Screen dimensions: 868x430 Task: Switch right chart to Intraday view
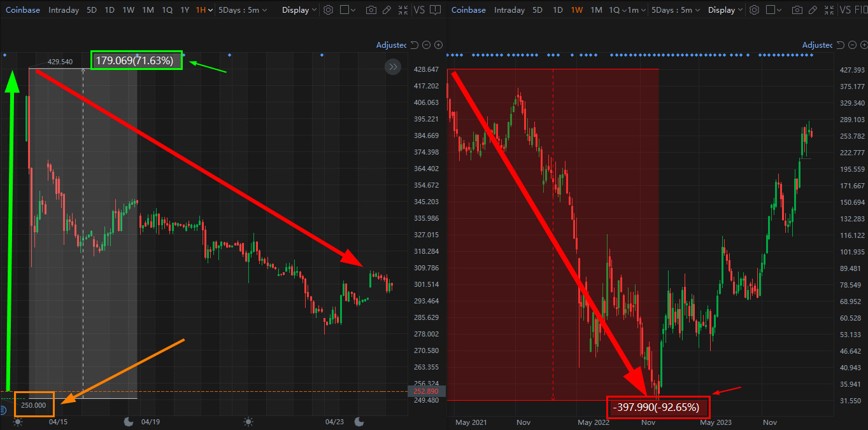pyautogui.click(x=509, y=10)
